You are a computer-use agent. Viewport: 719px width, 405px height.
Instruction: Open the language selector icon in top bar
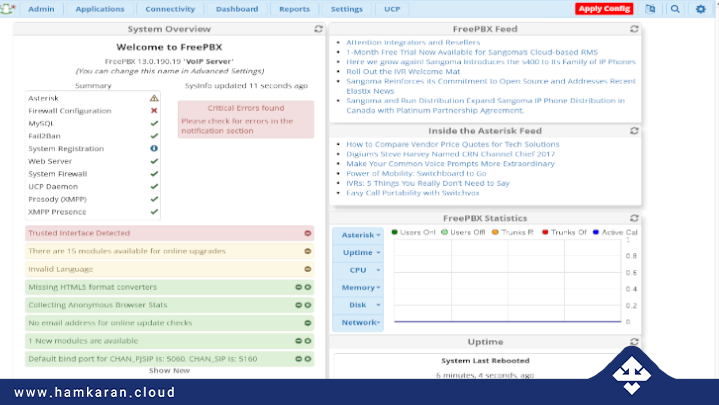pos(650,9)
